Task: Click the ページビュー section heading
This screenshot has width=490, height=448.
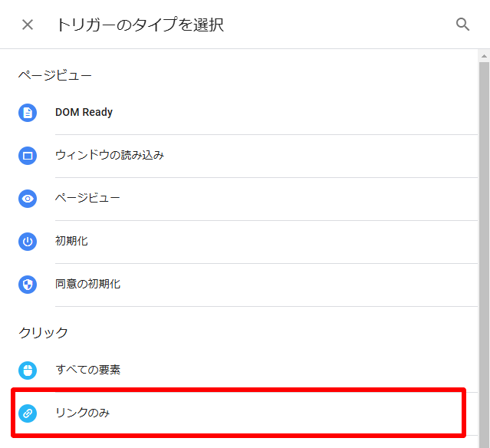Action: (x=55, y=75)
